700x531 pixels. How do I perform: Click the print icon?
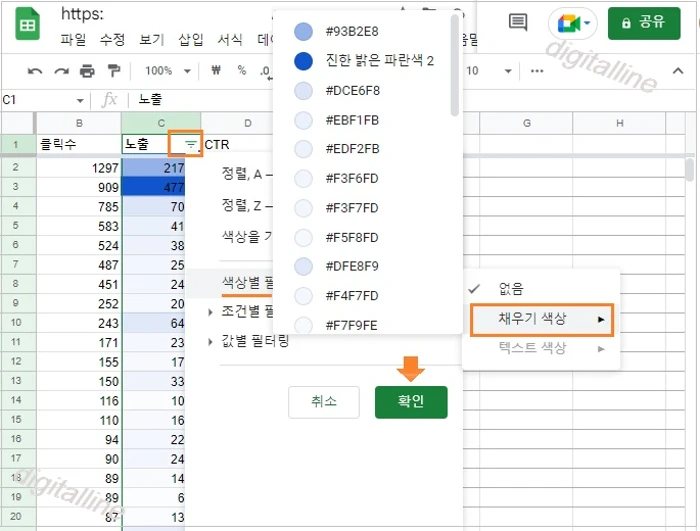pyautogui.click(x=87, y=71)
